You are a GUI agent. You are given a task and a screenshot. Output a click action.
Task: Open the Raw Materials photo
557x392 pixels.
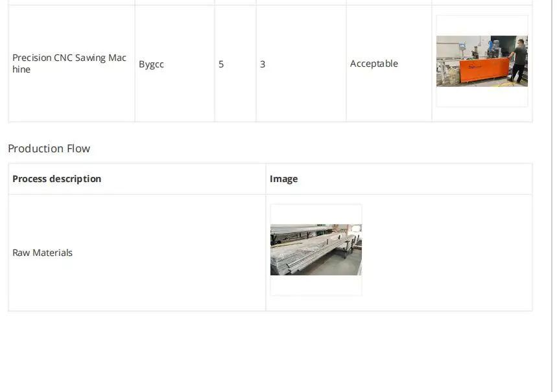click(316, 249)
